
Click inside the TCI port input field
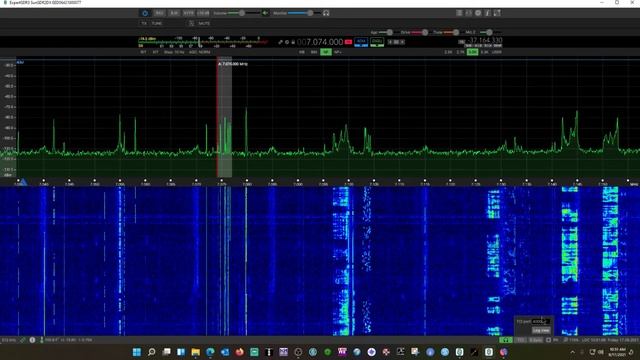pyautogui.click(x=541, y=322)
